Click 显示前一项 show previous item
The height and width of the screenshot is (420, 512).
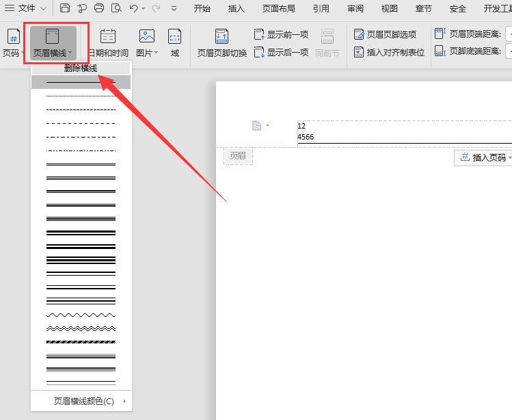(x=281, y=34)
